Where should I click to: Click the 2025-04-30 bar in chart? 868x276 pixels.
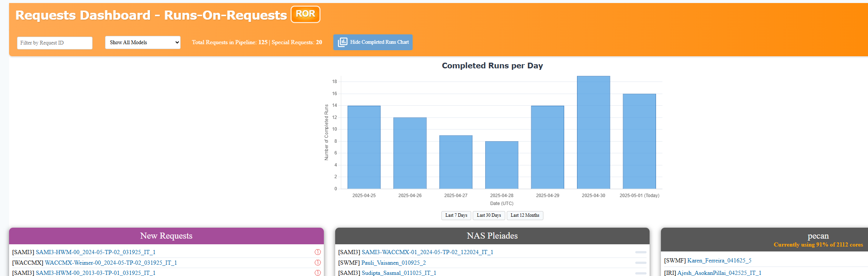tap(593, 133)
